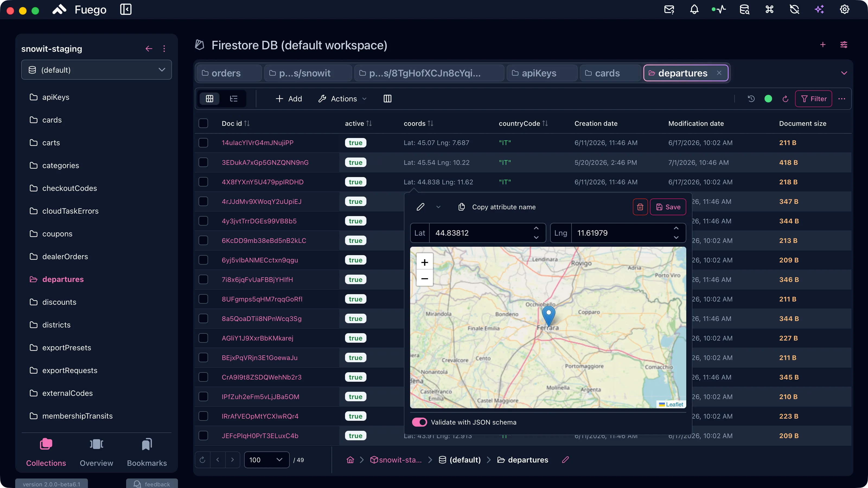Check the row for AGliY1J9XxrBbKMkarej

point(203,338)
